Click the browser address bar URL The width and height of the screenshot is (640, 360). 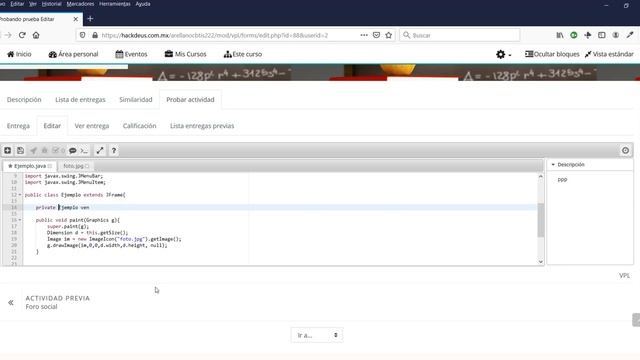coord(215,36)
